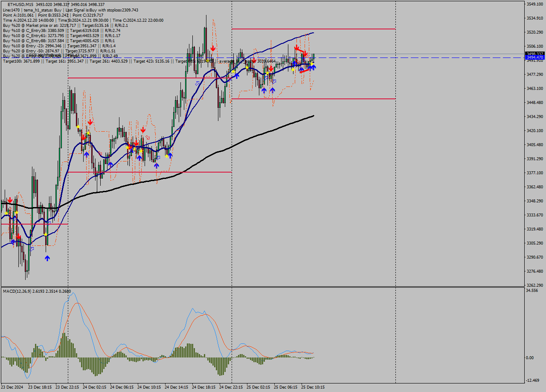Click the 3448.480 price axis label
The width and height of the screenshot is (546, 392).
pyautogui.click(x=535, y=103)
